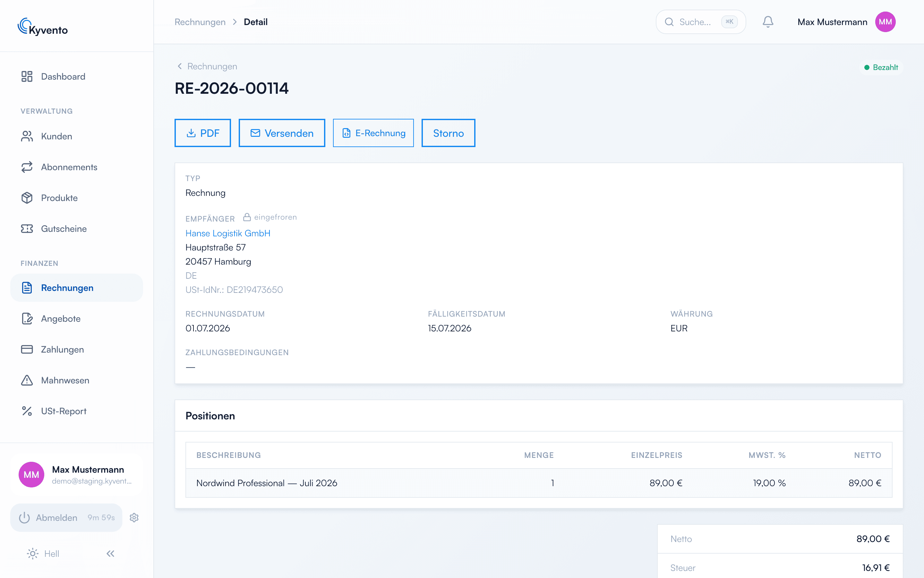Open Abonnements in sidebar

[x=76, y=167]
